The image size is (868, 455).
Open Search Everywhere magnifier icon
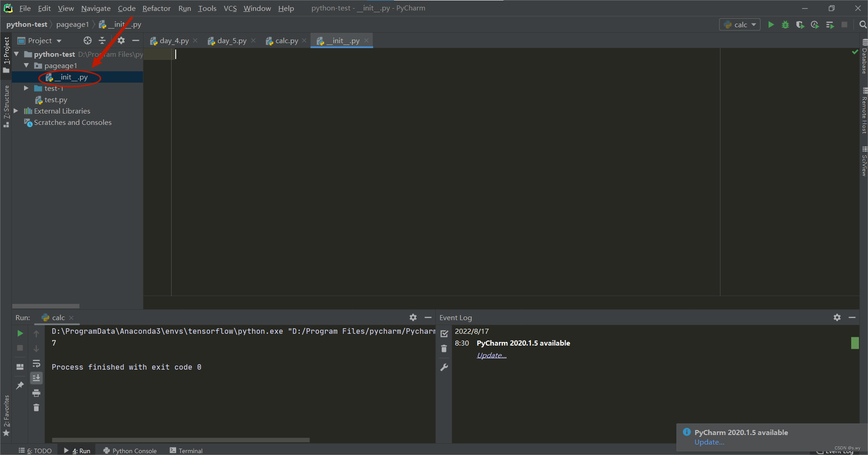coord(863,25)
